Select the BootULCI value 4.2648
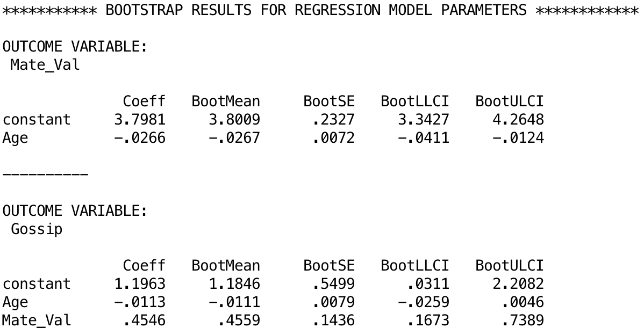644x335 pixels. tap(517, 120)
